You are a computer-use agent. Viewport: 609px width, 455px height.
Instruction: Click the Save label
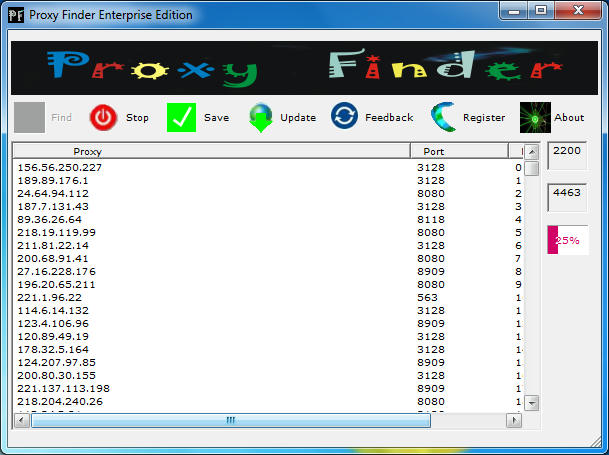click(216, 118)
